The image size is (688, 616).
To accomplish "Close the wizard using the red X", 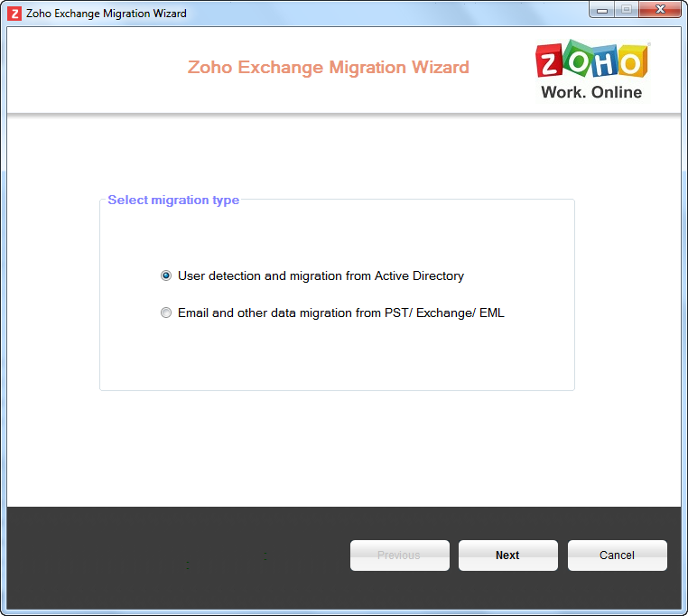I will (x=659, y=10).
